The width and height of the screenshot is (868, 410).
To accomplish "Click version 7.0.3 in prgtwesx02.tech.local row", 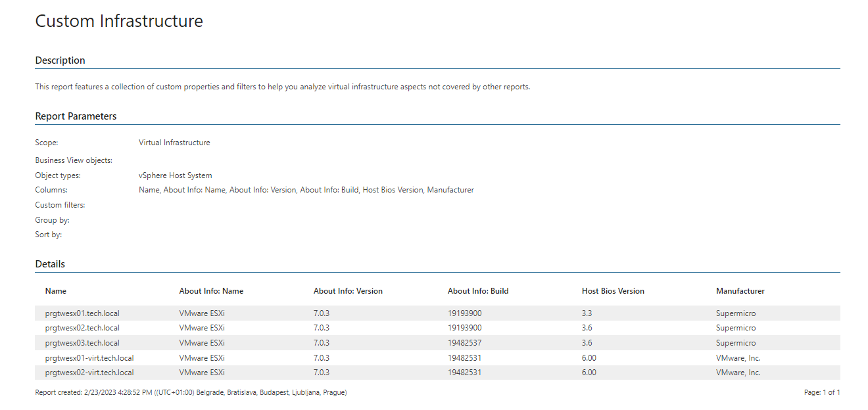I will tap(322, 328).
